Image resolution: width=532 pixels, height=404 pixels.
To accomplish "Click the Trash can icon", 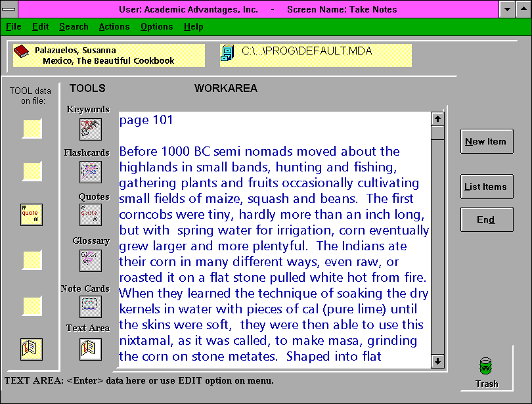I will coord(487,367).
